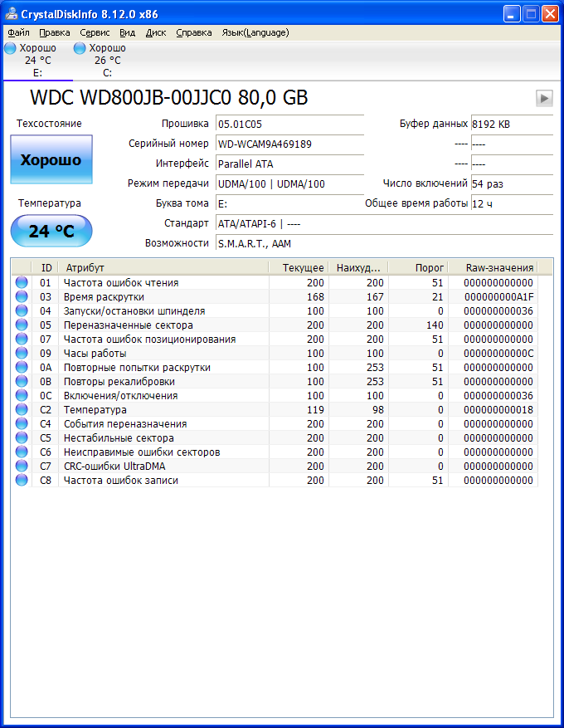Click next disk arrow button
This screenshot has height=728, width=564.
tap(544, 99)
